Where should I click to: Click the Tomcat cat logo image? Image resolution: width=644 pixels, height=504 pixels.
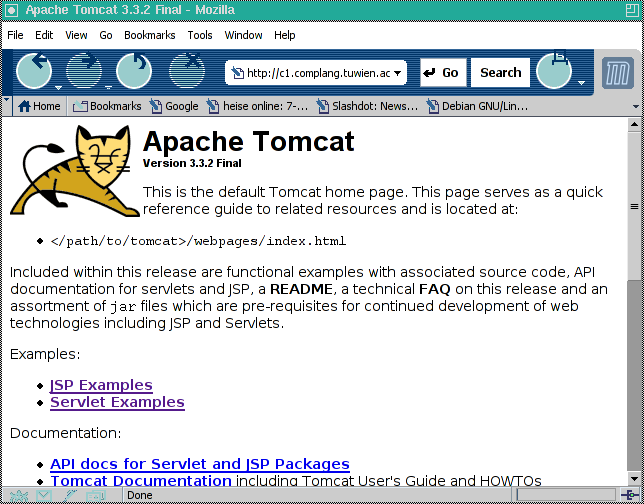coord(75,171)
